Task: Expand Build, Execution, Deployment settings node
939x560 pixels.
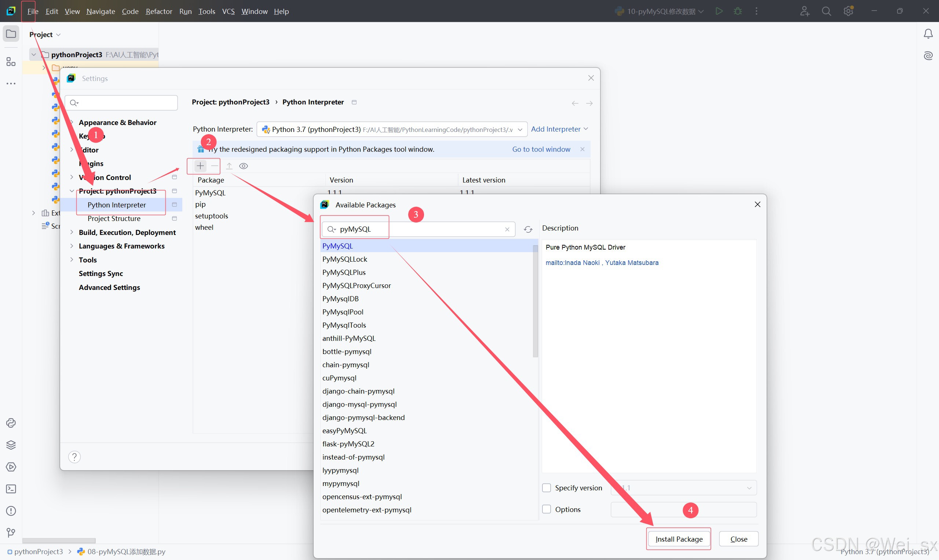Action: pos(72,232)
